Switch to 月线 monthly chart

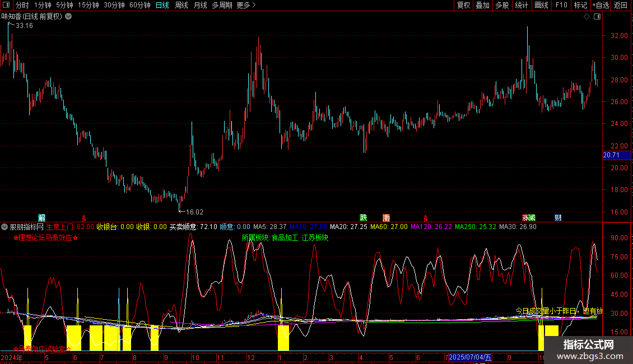tap(200, 5)
